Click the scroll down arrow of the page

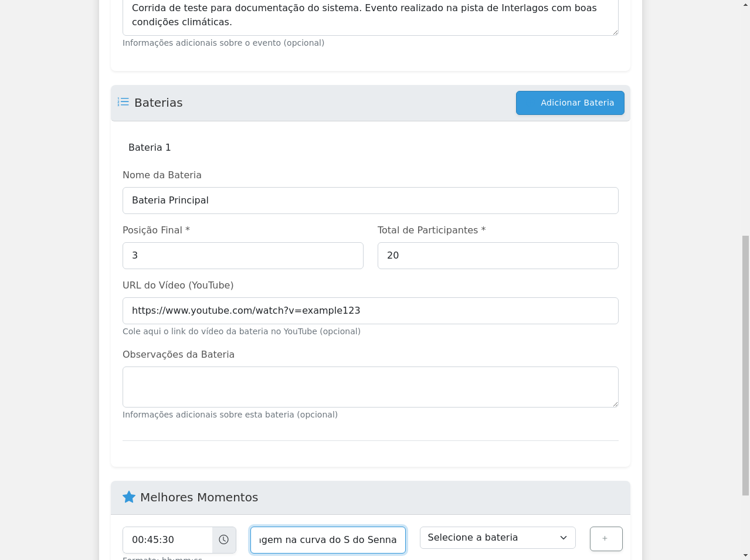(x=745, y=555)
